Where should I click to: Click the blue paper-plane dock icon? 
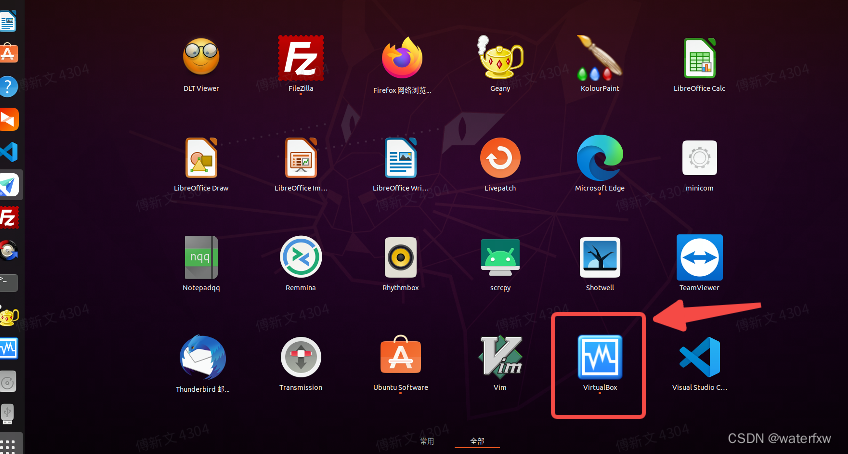[x=9, y=185]
